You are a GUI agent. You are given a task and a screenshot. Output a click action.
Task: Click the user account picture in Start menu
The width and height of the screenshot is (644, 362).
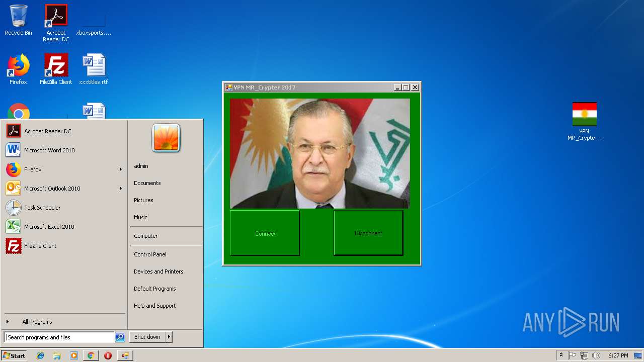[x=166, y=138]
